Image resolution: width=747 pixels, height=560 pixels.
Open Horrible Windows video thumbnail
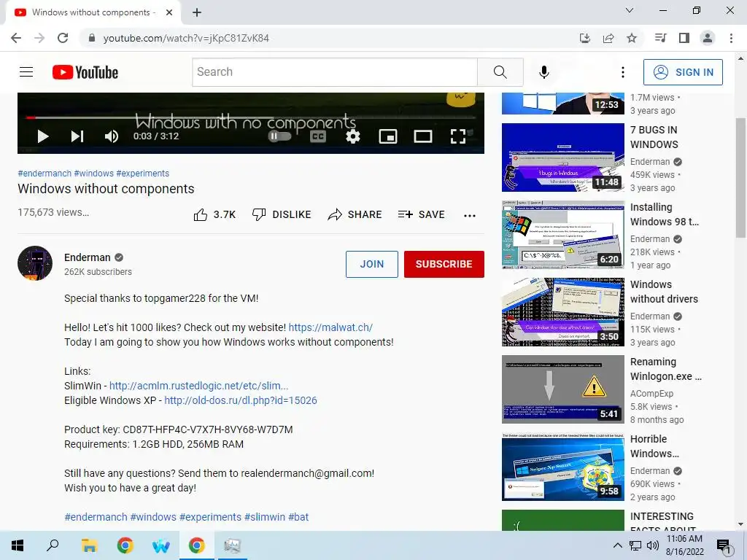coord(563,467)
